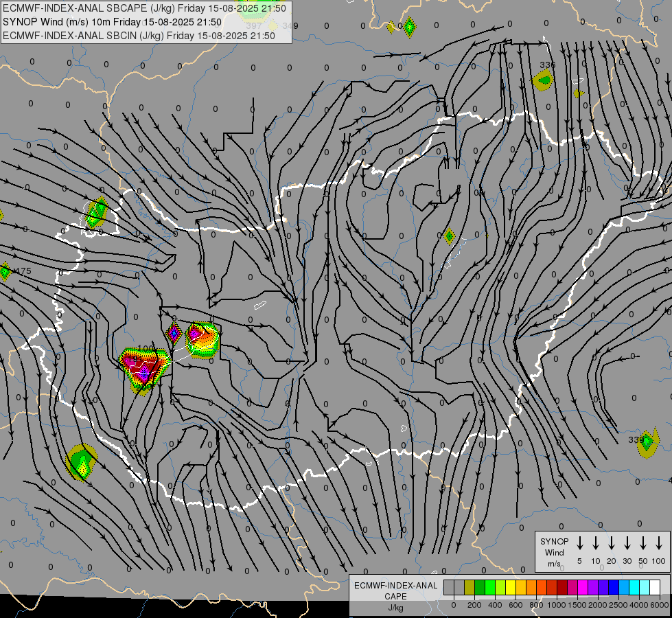Viewport: 672px width, 618px height.
Task: Select the SBCIN title line in header
Action: point(139,36)
